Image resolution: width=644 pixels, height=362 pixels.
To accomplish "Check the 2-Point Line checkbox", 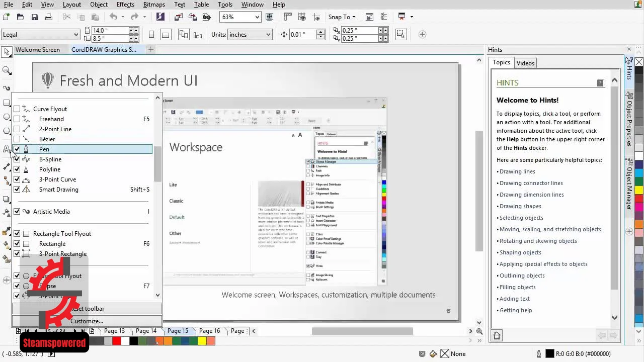I will [x=17, y=129].
